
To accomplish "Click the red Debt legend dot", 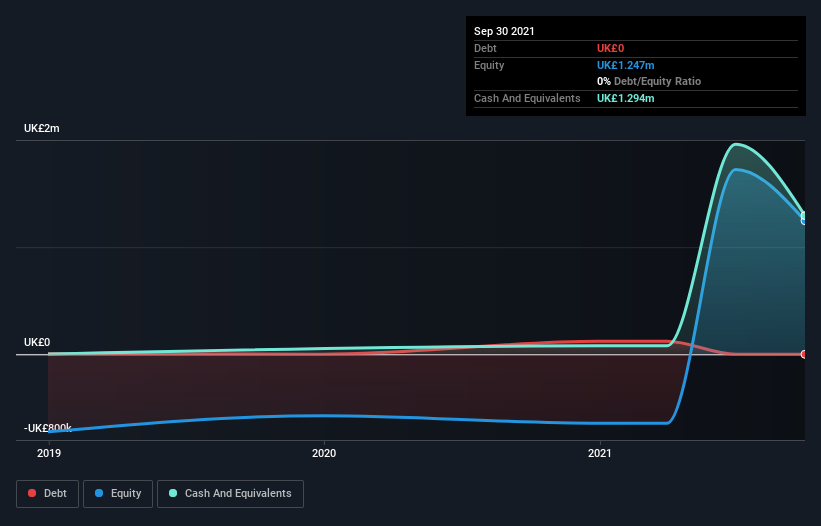I will 32,493.
